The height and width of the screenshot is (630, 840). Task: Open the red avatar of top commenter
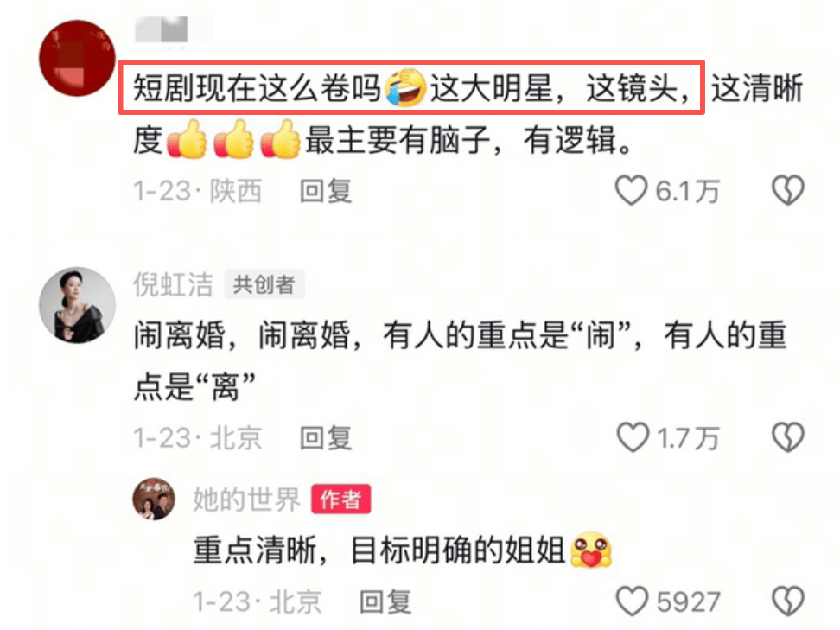click(77, 59)
